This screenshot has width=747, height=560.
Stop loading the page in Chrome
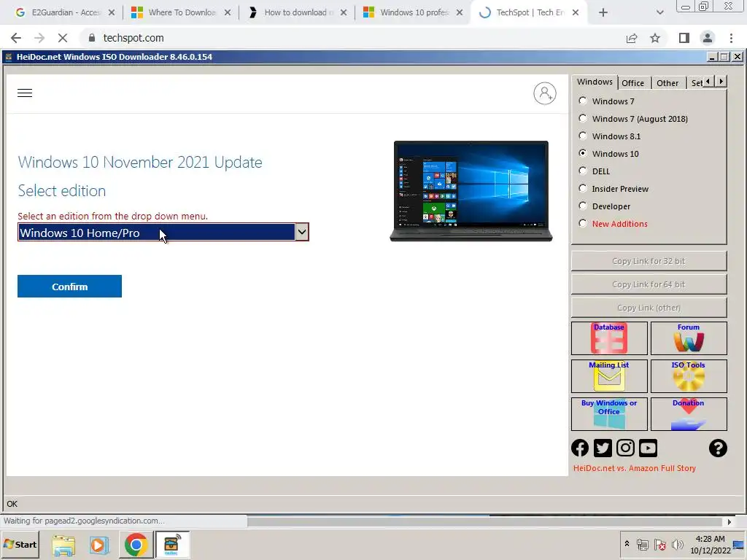click(x=63, y=38)
